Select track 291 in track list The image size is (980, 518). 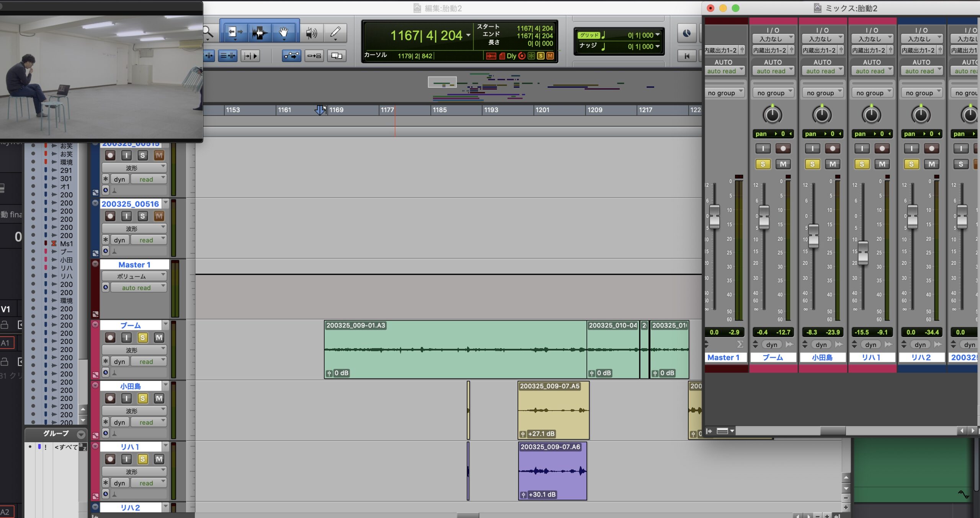tap(66, 170)
